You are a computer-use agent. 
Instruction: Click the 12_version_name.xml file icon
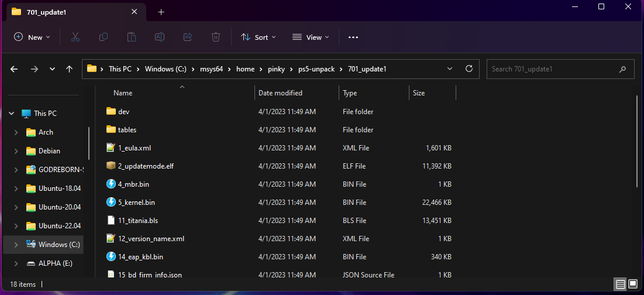111,238
